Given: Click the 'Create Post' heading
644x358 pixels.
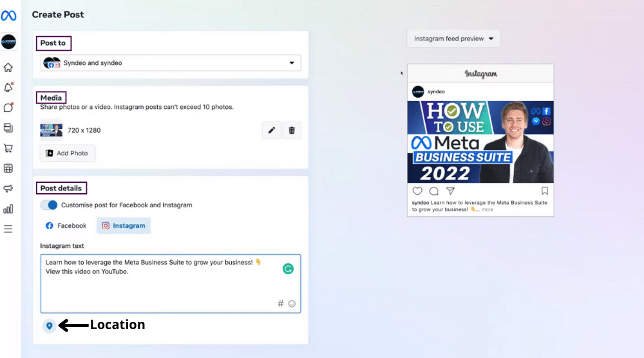Looking at the screenshot, I should click(58, 14).
